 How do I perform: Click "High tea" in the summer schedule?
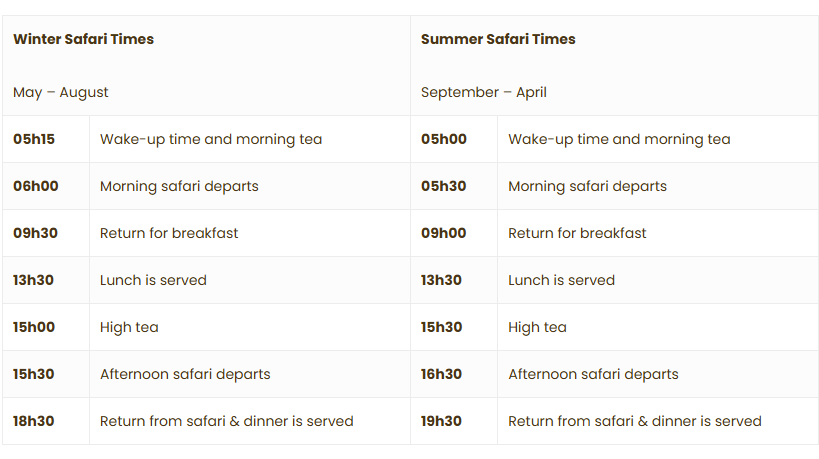(x=537, y=327)
